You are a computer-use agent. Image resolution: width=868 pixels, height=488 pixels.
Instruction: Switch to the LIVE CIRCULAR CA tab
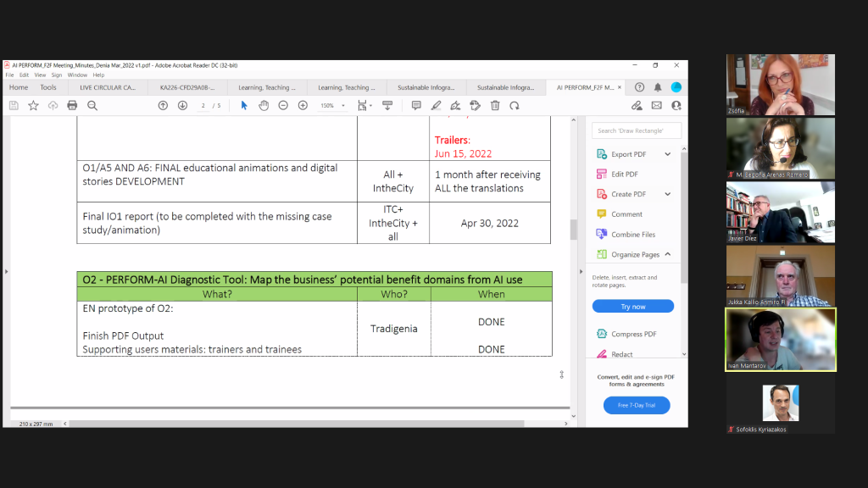(108, 87)
